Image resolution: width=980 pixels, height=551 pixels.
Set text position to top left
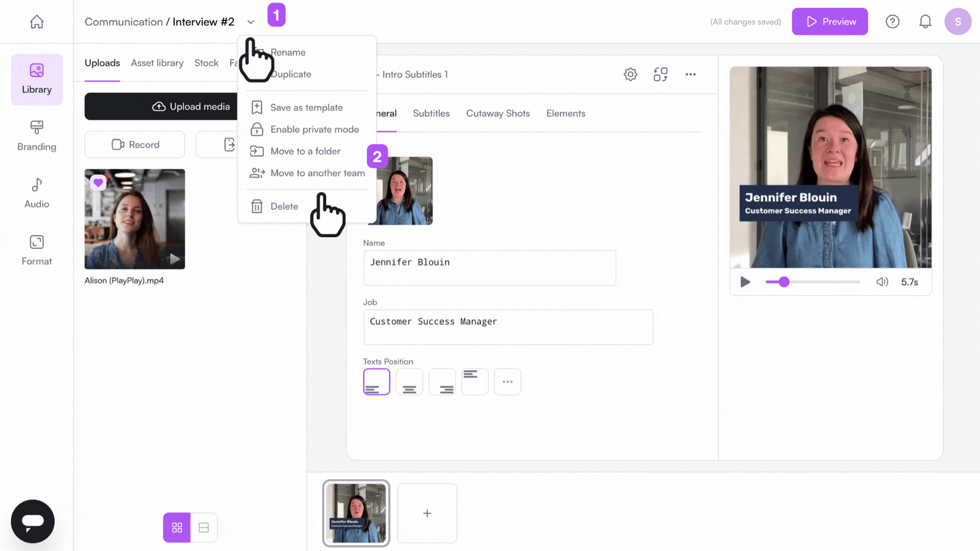pos(475,382)
